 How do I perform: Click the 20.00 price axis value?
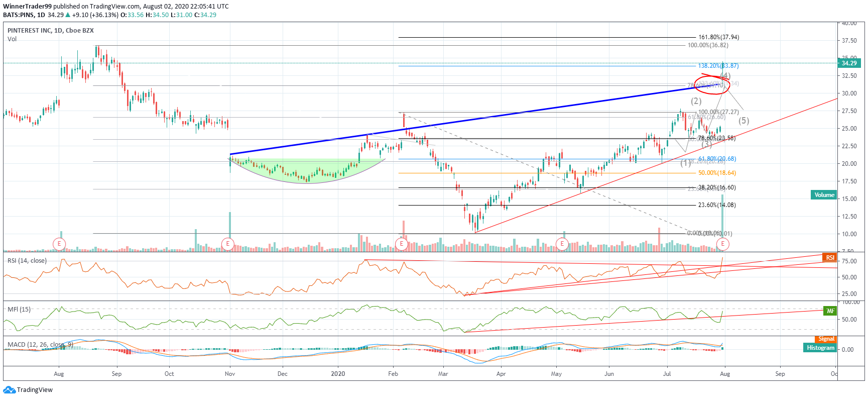point(849,164)
